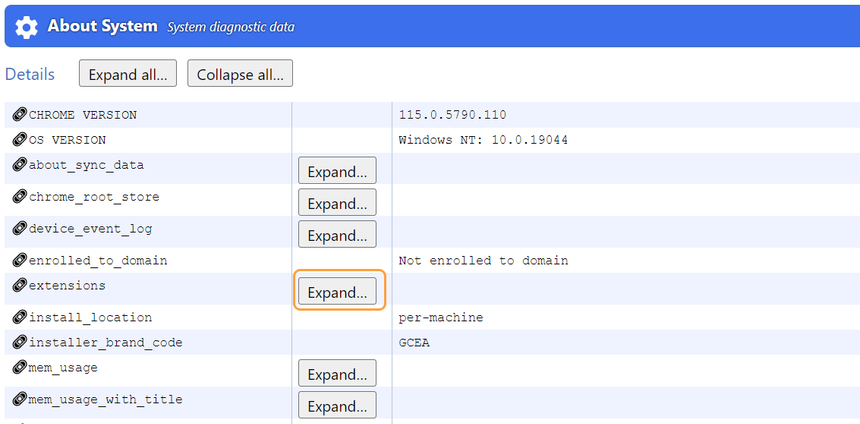Click the install_location label

[x=90, y=318]
